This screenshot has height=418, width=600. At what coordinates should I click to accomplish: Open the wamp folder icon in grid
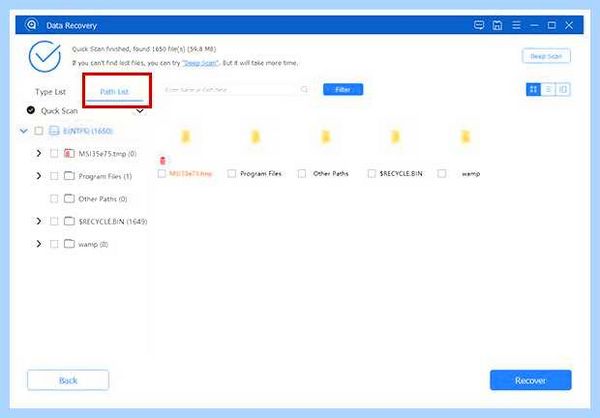[x=465, y=137]
